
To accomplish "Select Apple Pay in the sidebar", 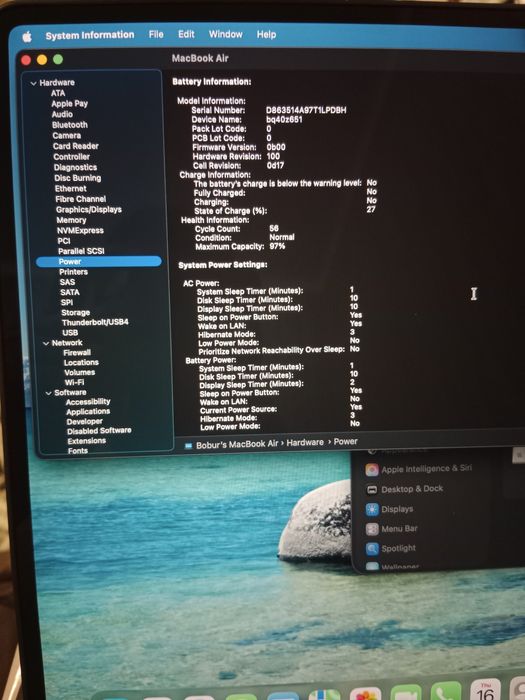I will (70, 104).
